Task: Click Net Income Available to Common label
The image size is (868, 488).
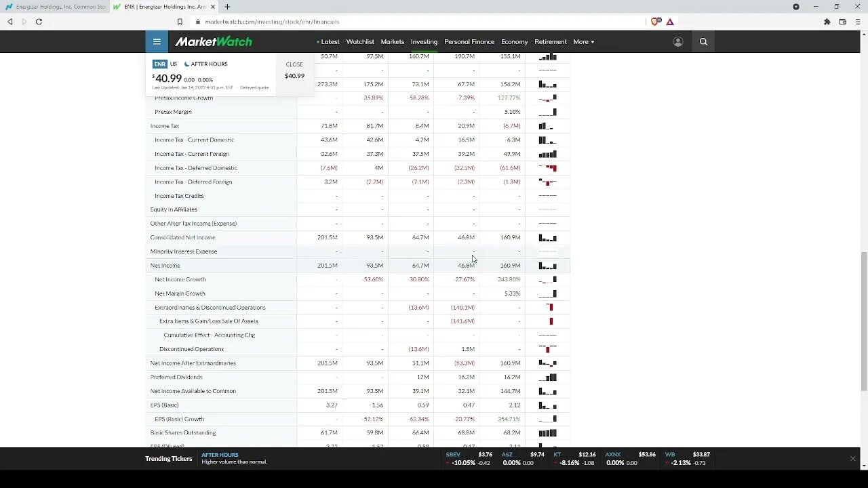Action: [193, 391]
